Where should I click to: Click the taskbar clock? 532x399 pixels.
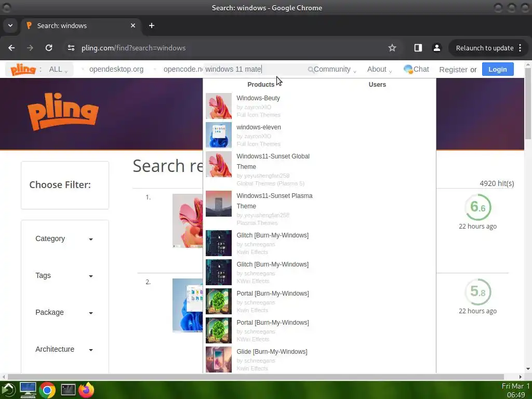click(x=515, y=390)
